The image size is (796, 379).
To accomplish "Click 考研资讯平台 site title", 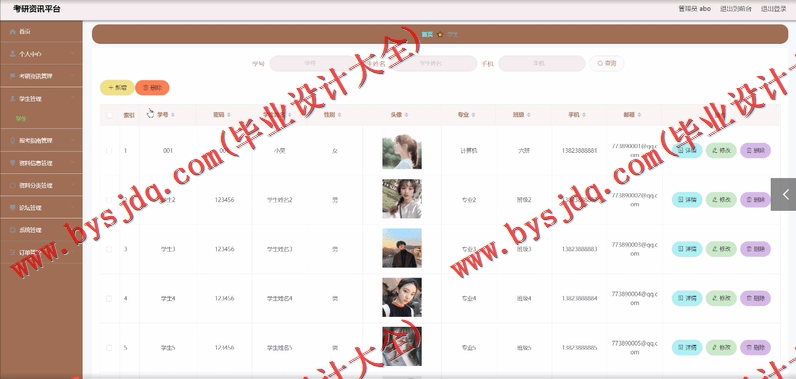I will (x=37, y=9).
